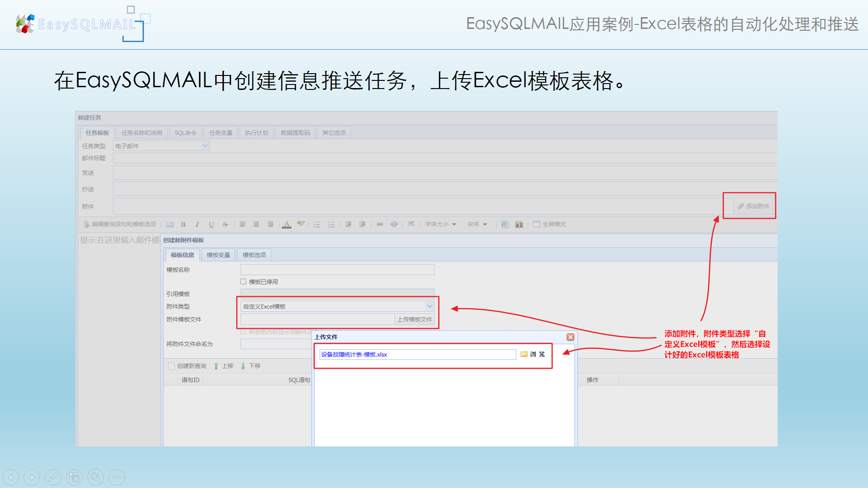
Task: Click the 上传模板文件 button
Action: 415,319
